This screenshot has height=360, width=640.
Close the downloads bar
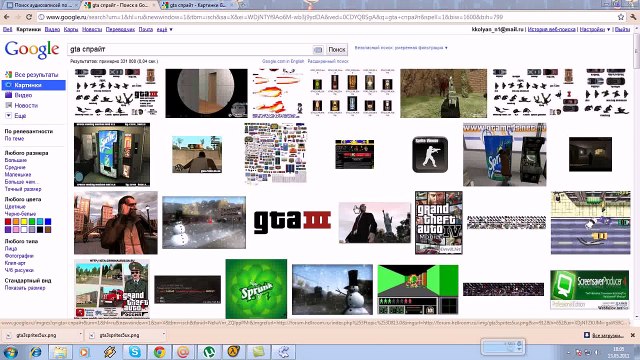pyautogui.click(x=633, y=335)
